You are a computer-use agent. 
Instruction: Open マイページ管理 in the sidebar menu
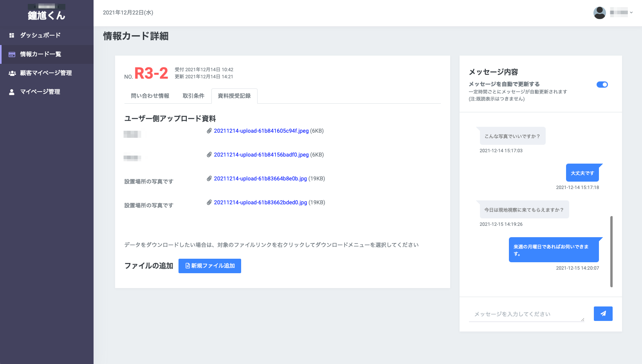pos(40,92)
